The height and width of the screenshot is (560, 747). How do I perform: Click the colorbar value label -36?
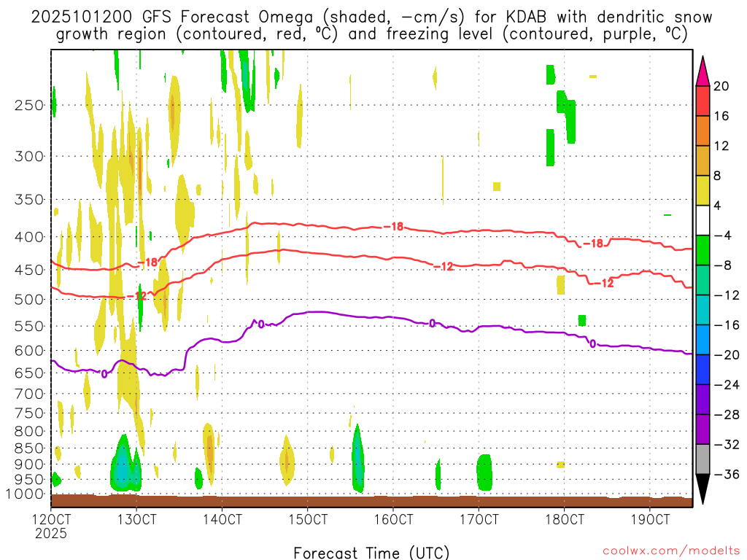point(727,474)
